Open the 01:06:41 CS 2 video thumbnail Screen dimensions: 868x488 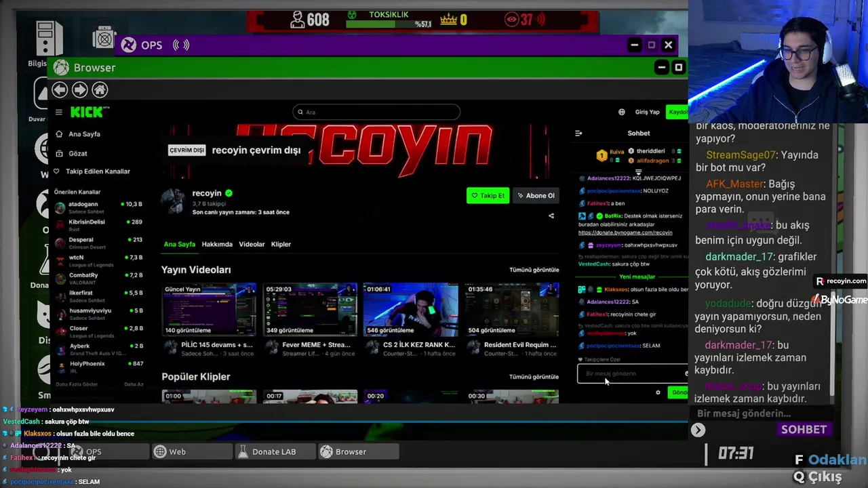[x=411, y=309]
